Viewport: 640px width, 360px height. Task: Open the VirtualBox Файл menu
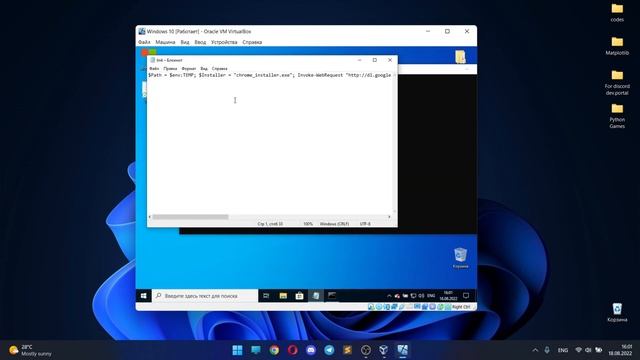(x=144, y=42)
